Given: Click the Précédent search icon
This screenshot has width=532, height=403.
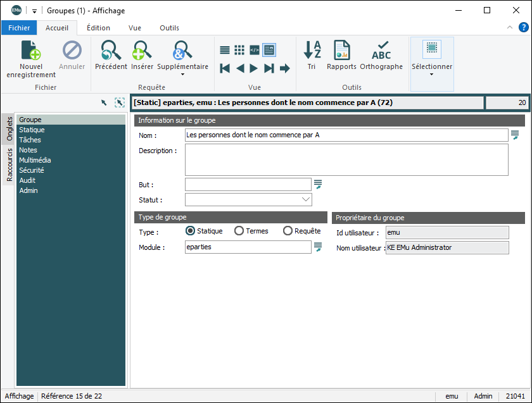Looking at the screenshot, I should point(111,51).
